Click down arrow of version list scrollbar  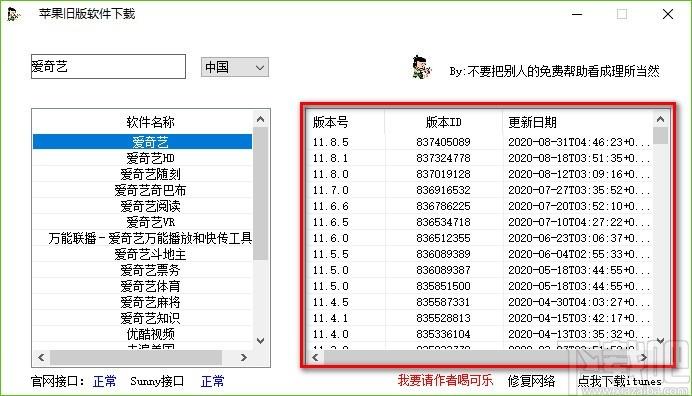[660, 341]
